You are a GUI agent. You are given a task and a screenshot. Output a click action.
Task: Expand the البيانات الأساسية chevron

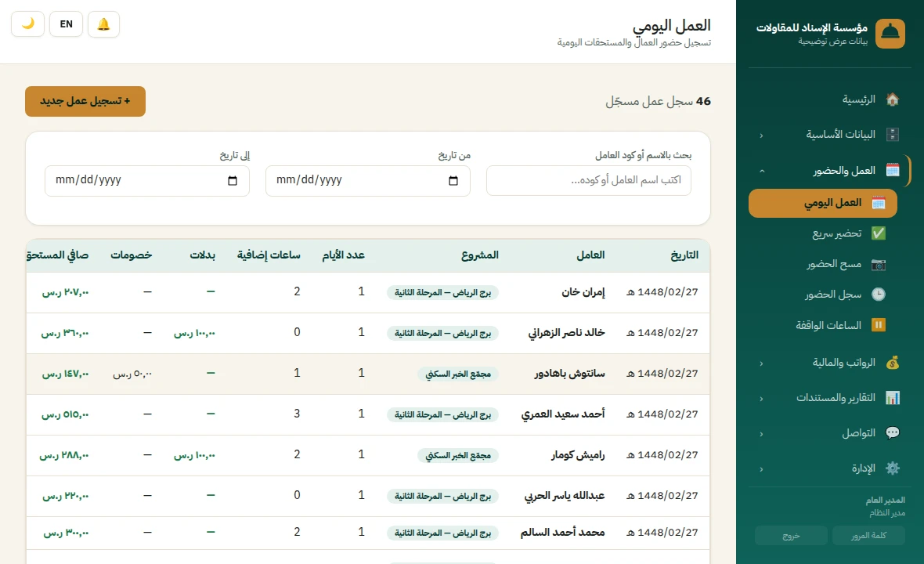coord(761,135)
